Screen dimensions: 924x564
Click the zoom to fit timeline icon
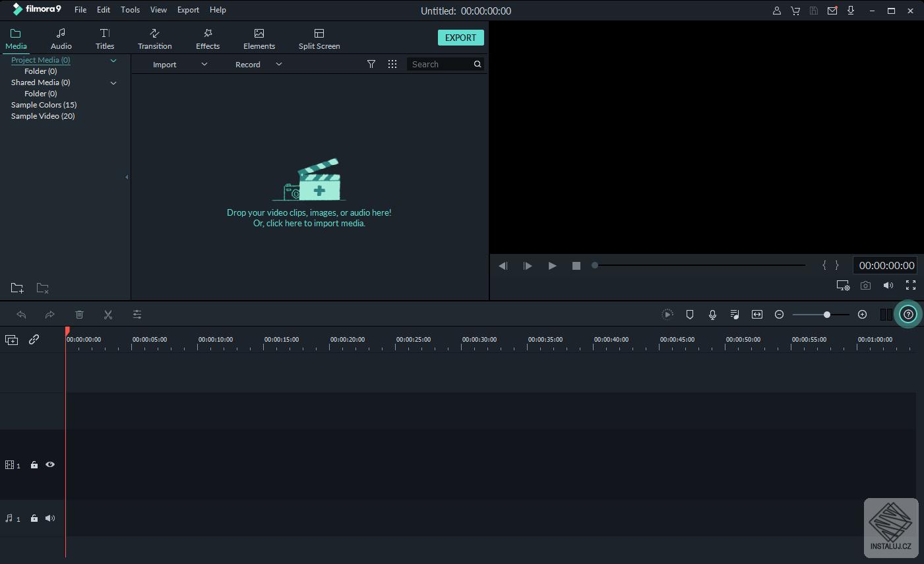(x=757, y=315)
